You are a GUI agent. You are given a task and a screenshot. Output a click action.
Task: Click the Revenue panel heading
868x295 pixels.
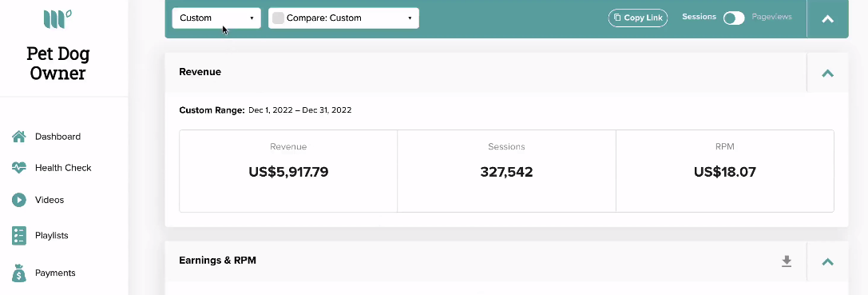tap(200, 72)
